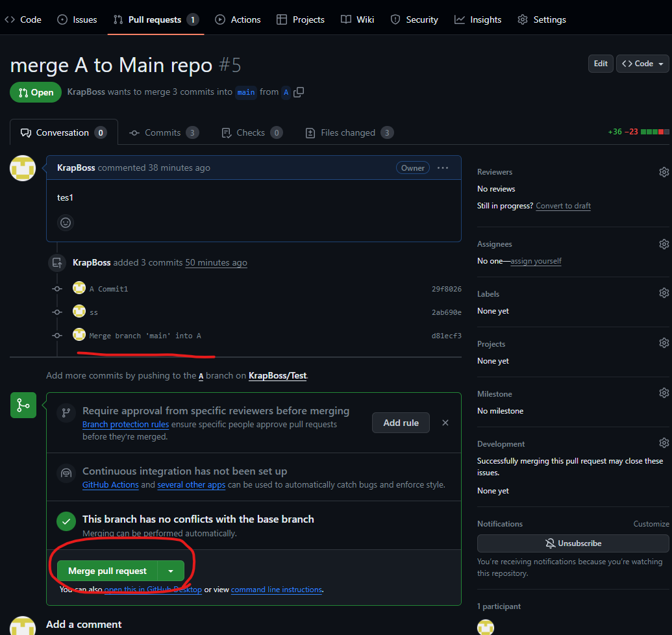View command line instructions link
Image resolution: width=672 pixels, height=635 pixels.
coord(277,590)
